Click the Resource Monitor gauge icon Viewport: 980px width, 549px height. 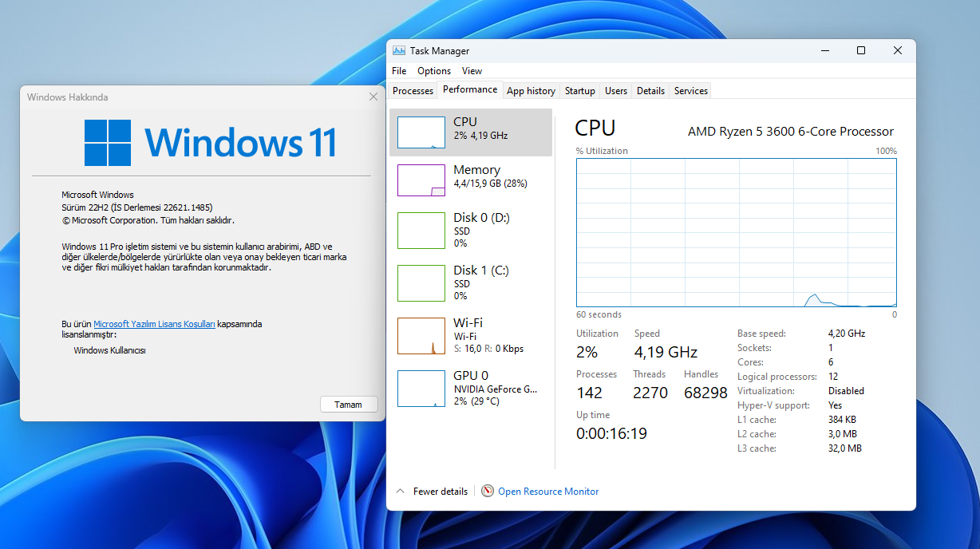pyautogui.click(x=488, y=492)
